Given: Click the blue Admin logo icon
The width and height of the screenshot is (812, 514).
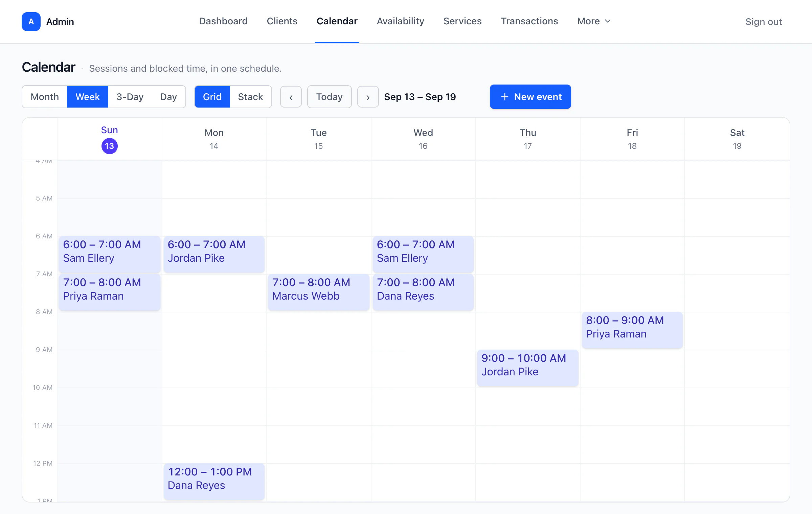Looking at the screenshot, I should [31, 22].
